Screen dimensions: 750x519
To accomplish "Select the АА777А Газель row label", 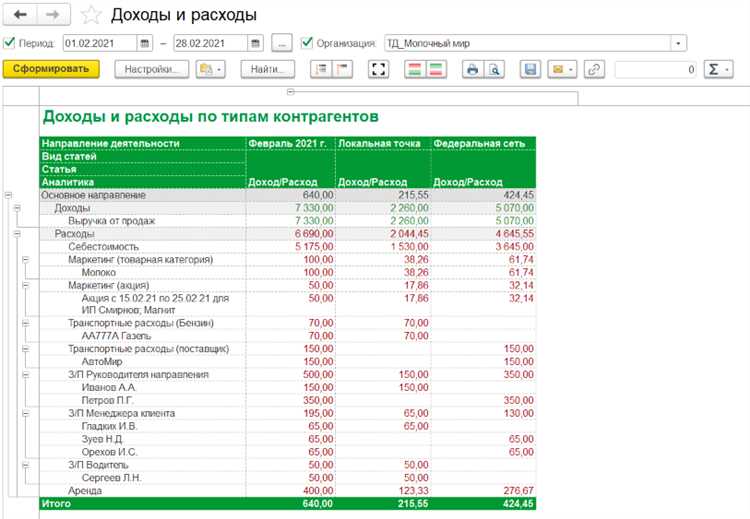I will [116, 336].
